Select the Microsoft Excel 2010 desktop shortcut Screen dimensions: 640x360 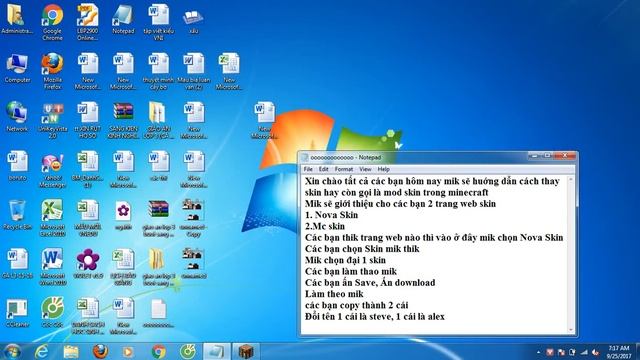pos(52,218)
